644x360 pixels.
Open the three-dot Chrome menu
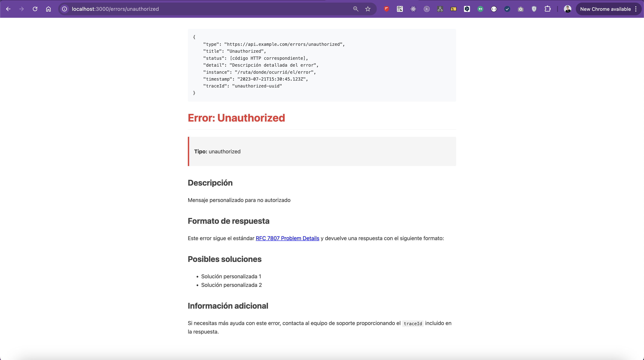636,9
